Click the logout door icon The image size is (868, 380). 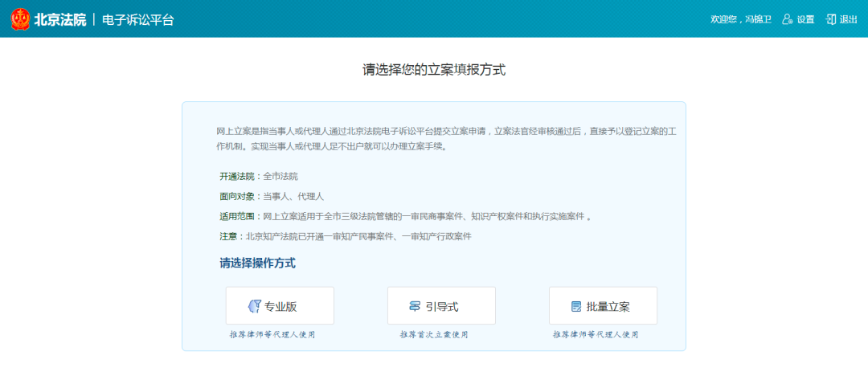[830, 19]
